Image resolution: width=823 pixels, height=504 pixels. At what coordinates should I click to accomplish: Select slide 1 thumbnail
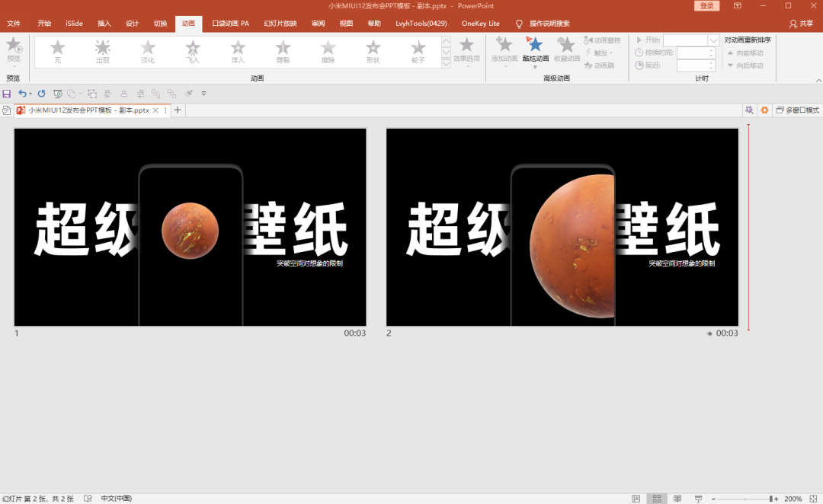point(190,227)
